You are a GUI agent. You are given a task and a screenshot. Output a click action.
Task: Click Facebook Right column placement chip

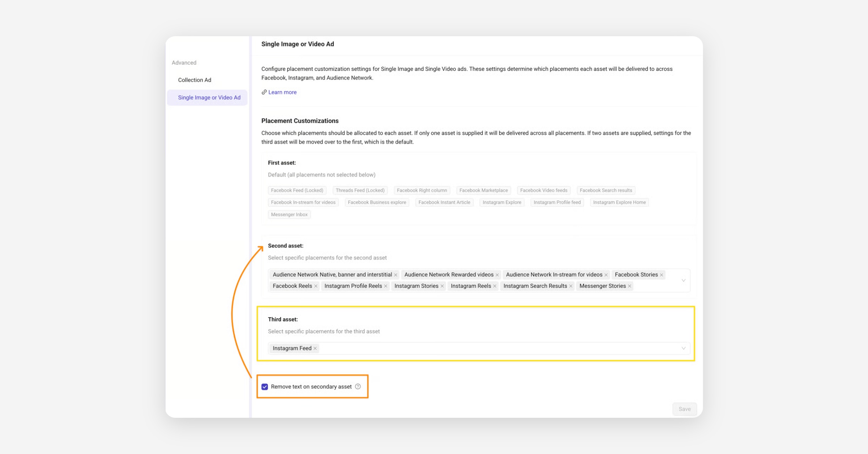(x=422, y=190)
